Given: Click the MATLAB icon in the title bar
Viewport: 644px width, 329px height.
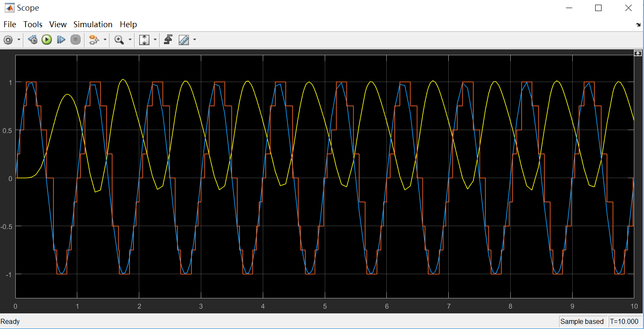Looking at the screenshot, I should (8, 8).
